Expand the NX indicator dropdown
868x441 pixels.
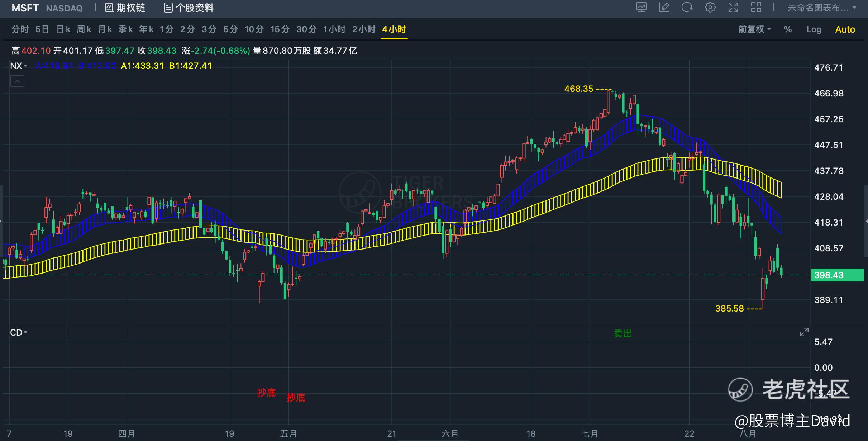pyautogui.click(x=19, y=66)
